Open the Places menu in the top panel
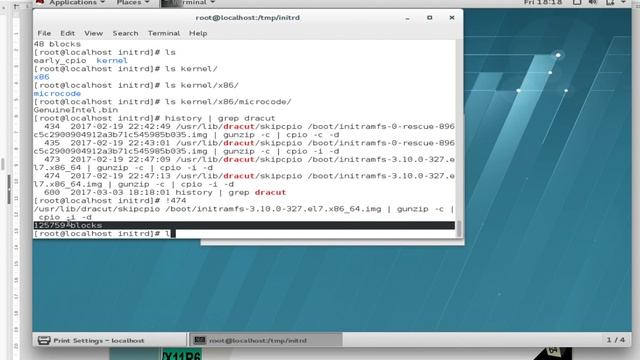This screenshot has height=360, width=640. (132, 3)
